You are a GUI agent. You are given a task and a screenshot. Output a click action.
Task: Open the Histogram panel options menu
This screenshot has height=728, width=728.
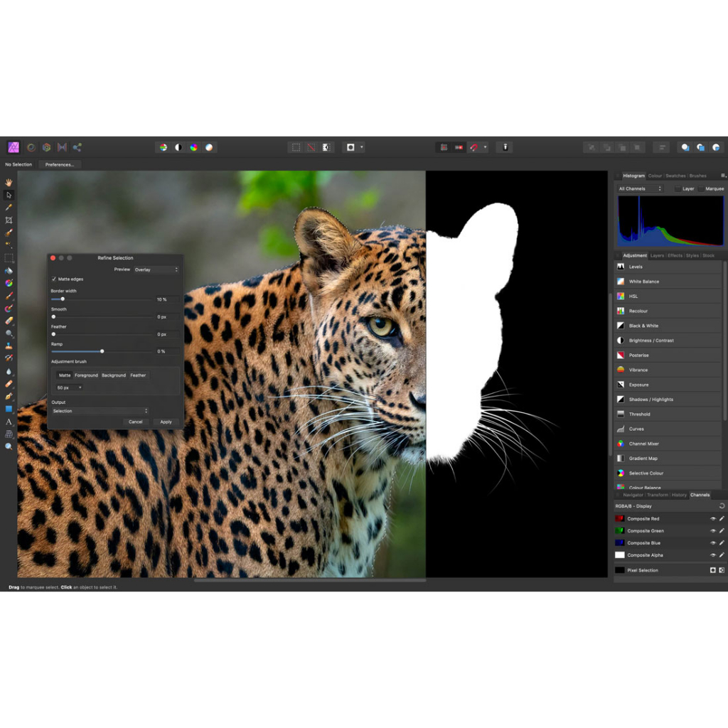coord(723,176)
